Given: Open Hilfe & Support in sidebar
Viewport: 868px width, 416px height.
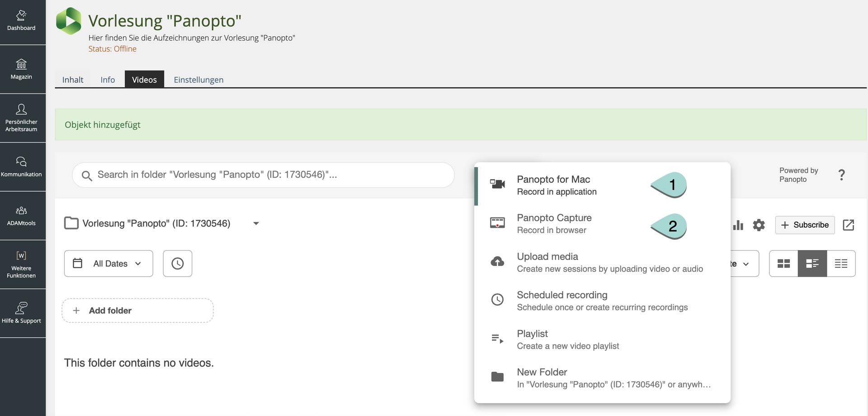Looking at the screenshot, I should (x=21, y=313).
